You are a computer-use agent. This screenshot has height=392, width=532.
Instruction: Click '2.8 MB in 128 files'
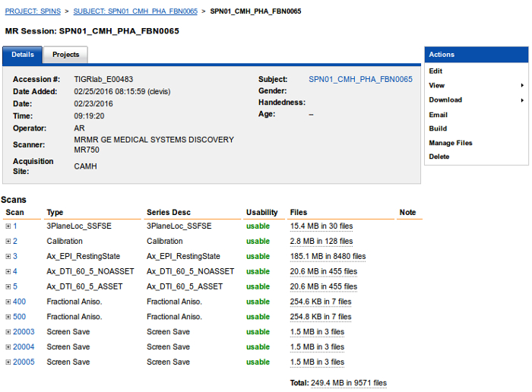pyautogui.click(x=321, y=241)
